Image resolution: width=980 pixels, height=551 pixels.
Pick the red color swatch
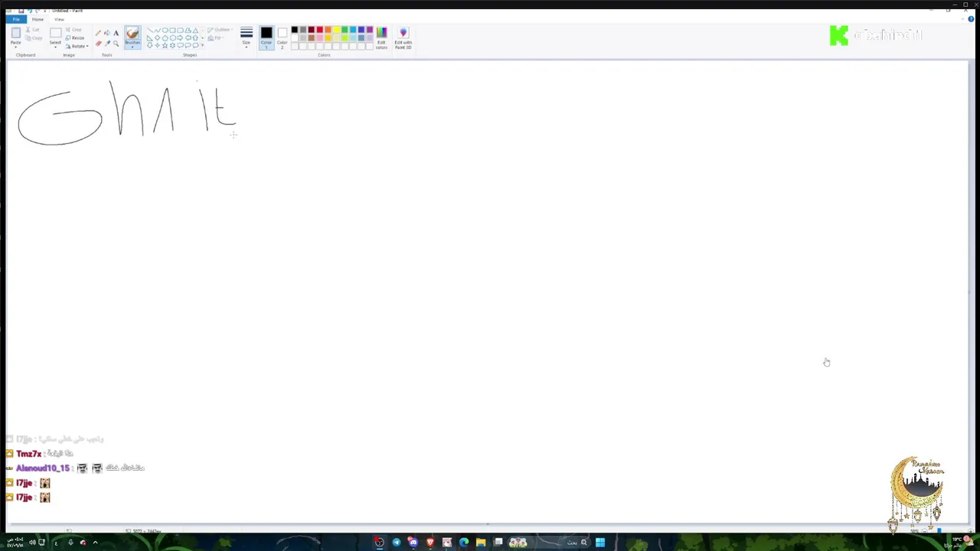(320, 29)
